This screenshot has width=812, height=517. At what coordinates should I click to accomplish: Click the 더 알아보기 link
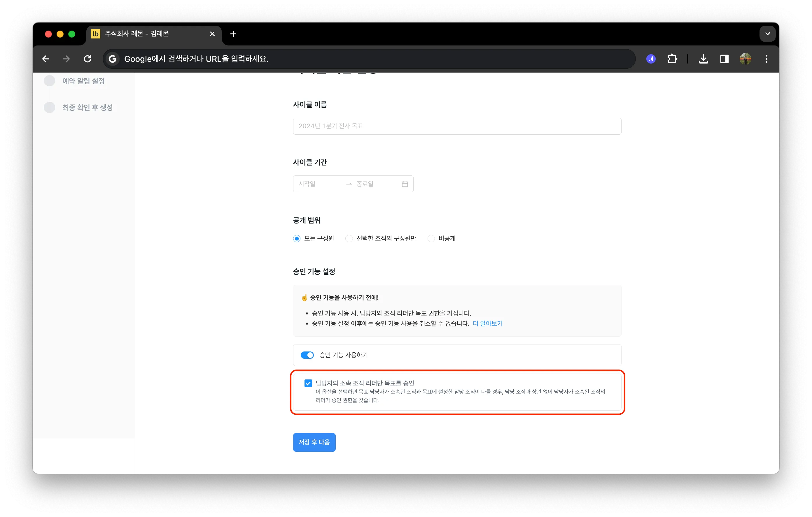(487, 323)
